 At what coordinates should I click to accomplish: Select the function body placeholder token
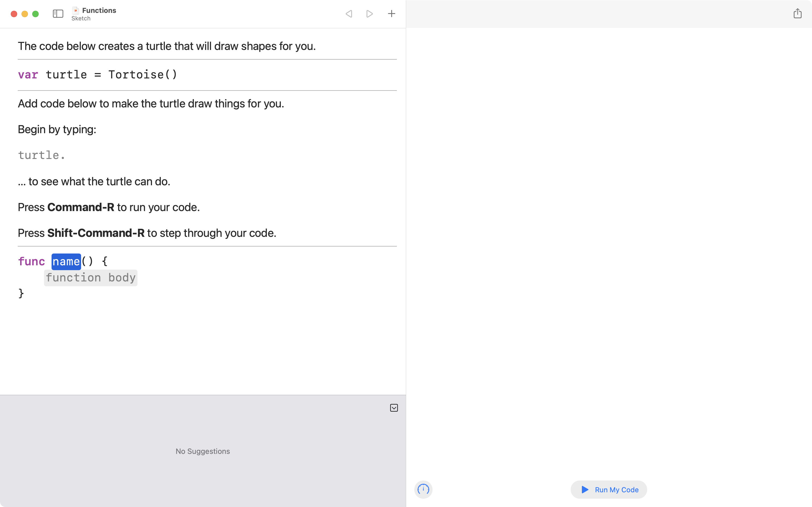(90, 278)
